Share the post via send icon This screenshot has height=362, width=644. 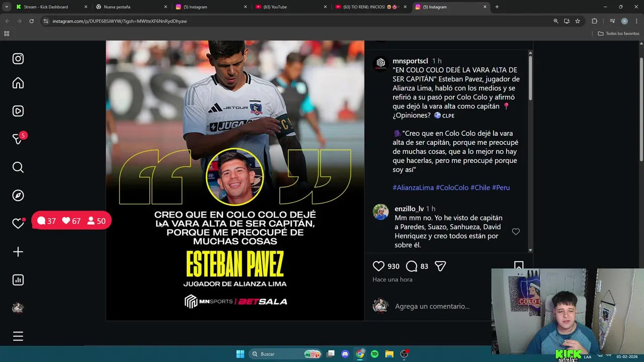[440, 266]
